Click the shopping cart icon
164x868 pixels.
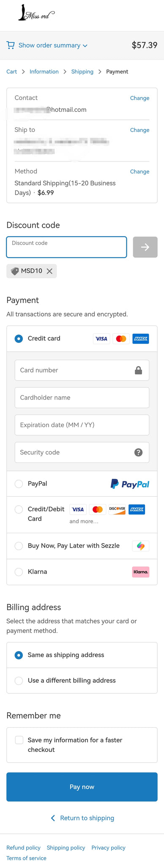(x=11, y=45)
